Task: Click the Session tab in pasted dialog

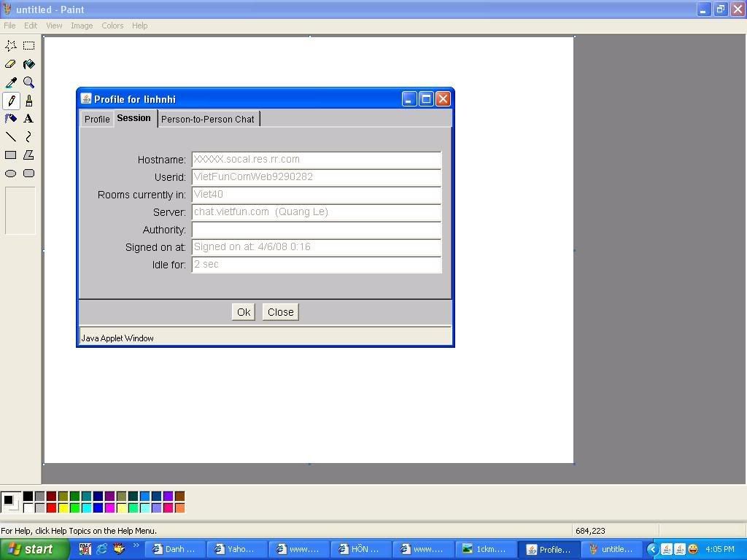Action: (x=134, y=118)
